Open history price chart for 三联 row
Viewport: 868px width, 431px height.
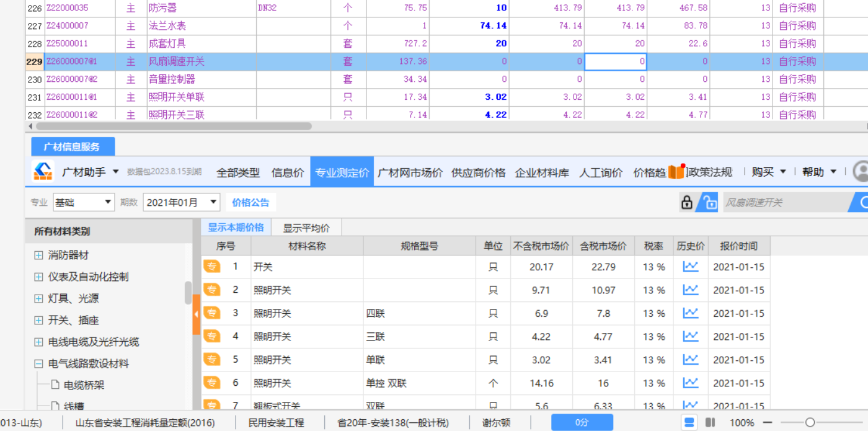click(x=691, y=336)
